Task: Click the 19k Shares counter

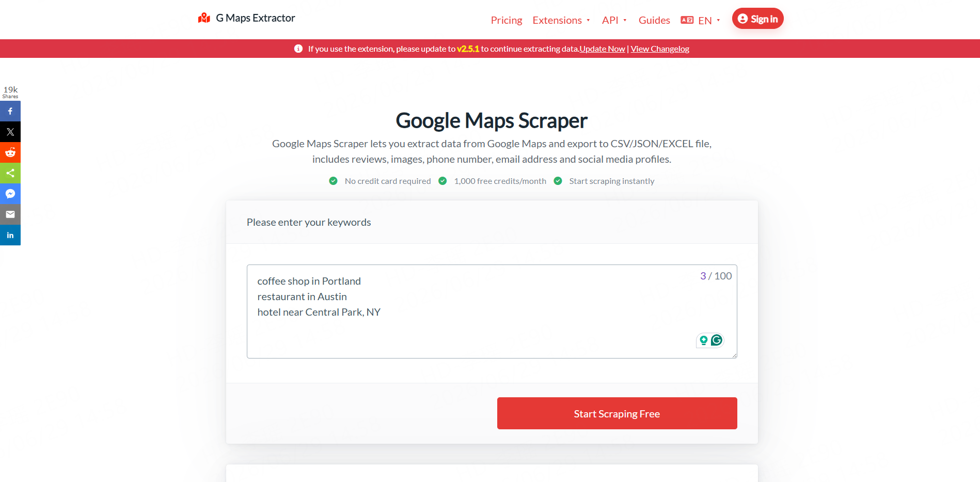Action: (x=10, y=92)
